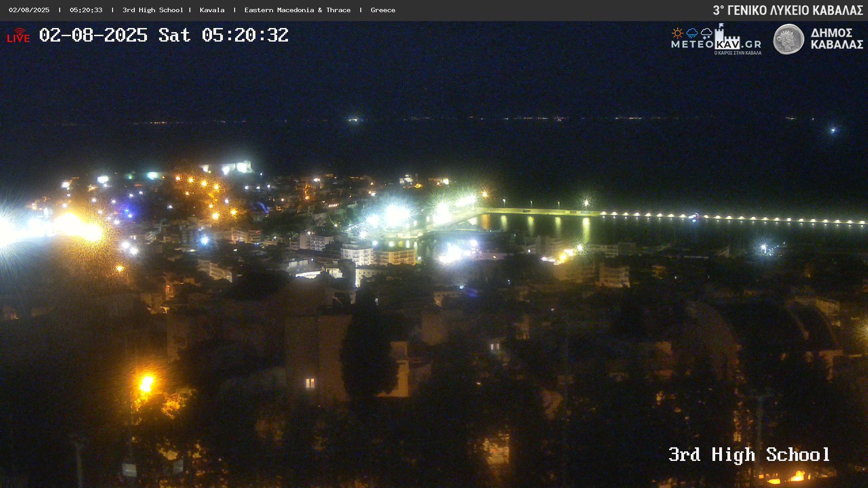Click the orange sun weather icon
The image size is (868, 488).
point(677,33)
